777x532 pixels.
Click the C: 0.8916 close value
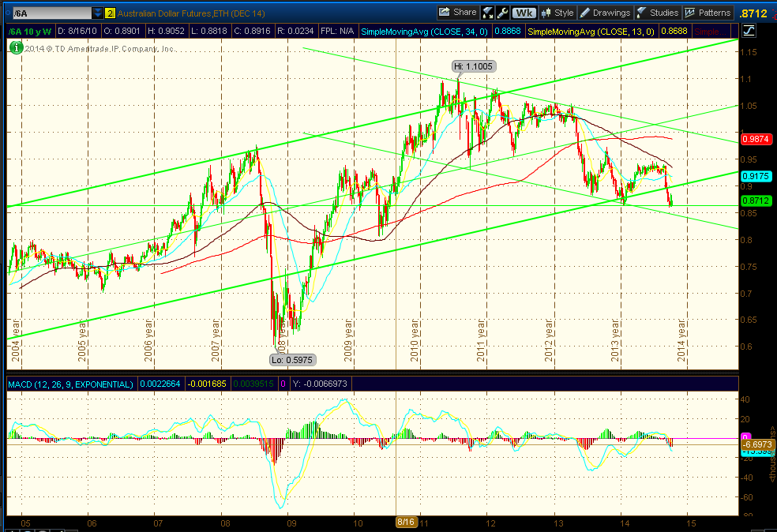[252, 32]
